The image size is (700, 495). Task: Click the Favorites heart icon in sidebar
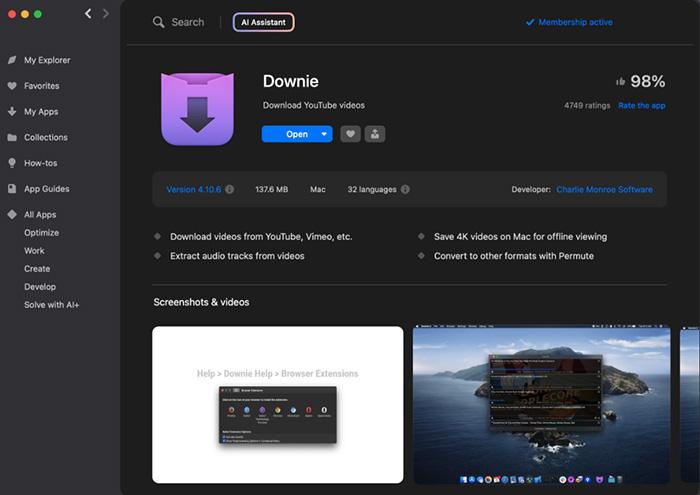[12, 86]
